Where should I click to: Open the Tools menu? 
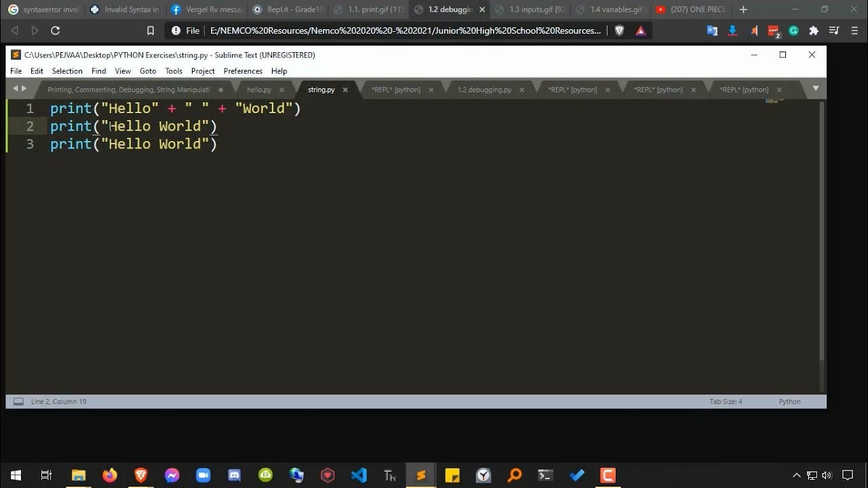(174, 70)
